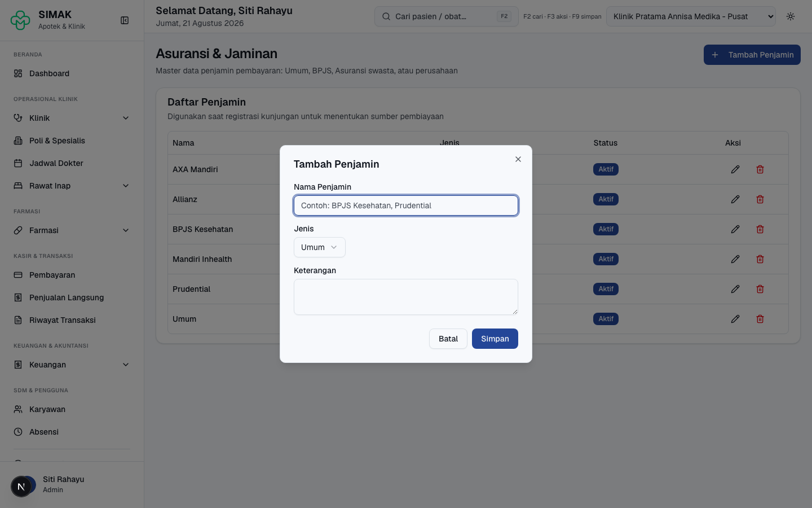Viewport: 812px width, 508px height.
Task: Open Dashboard from the sidebar
Action: point(72,73)
